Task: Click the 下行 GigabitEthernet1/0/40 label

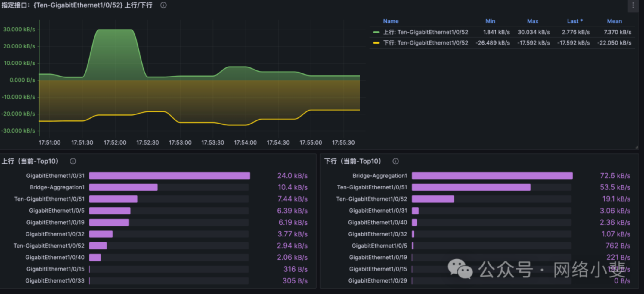Action: click(x=377, y=222)
